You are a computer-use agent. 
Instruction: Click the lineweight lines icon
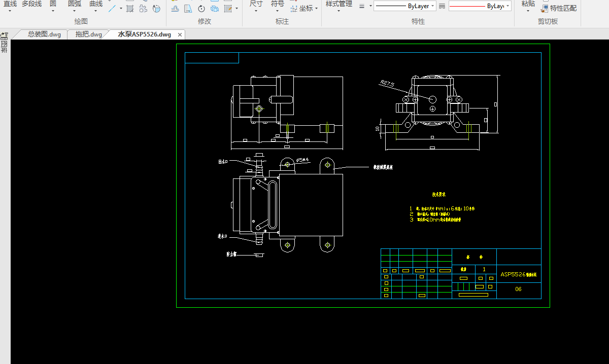(362, 6)
